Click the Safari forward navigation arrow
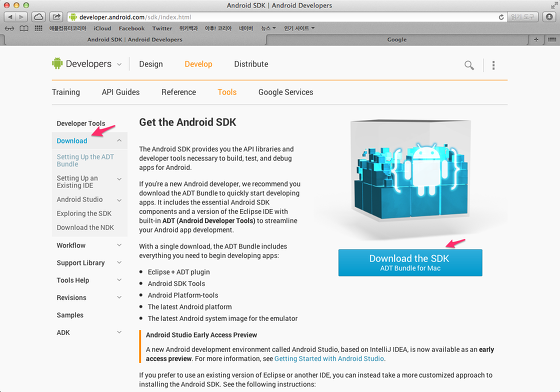Viewport: 560px width, 392px height. pyautogui.click(x=21, y=17)
